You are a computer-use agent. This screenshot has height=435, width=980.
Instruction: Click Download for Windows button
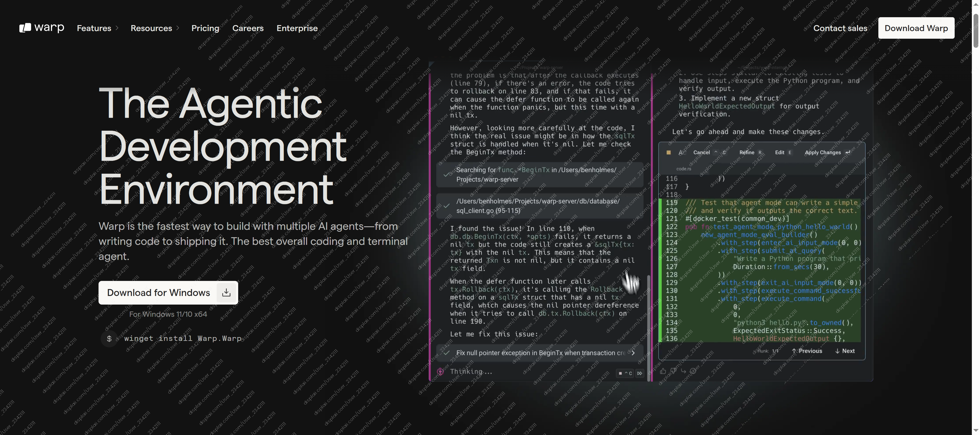[168, 293]
